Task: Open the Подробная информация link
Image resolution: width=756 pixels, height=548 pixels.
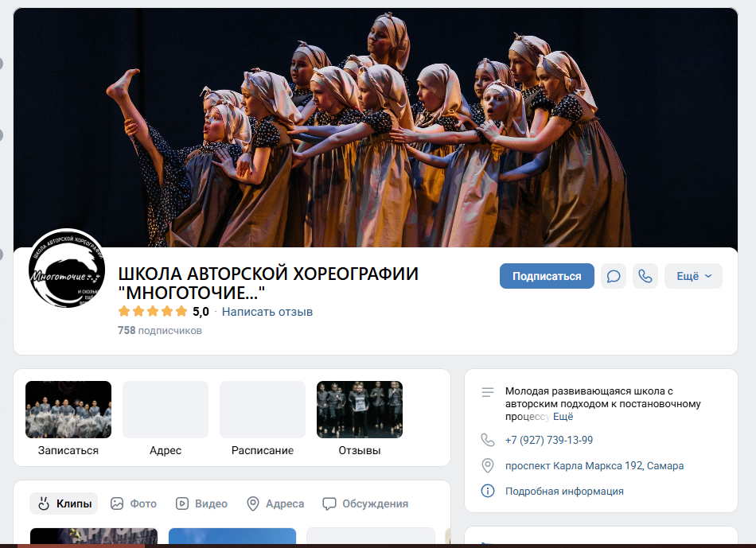Action: [564, 491]
